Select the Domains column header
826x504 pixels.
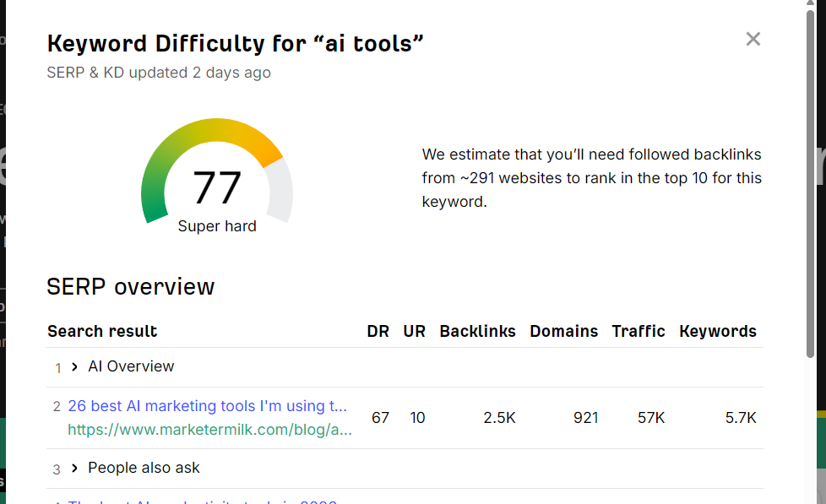click(563, 331)
